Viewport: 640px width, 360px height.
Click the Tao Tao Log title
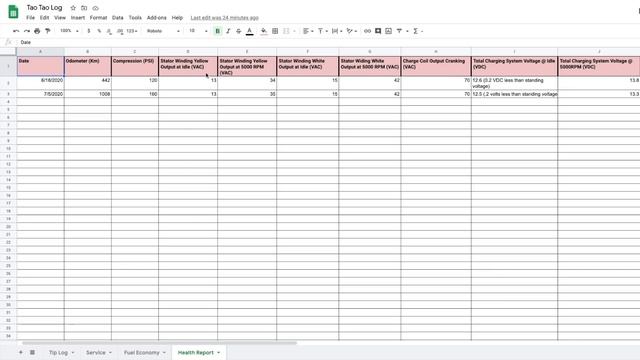(x=44, y=8)
